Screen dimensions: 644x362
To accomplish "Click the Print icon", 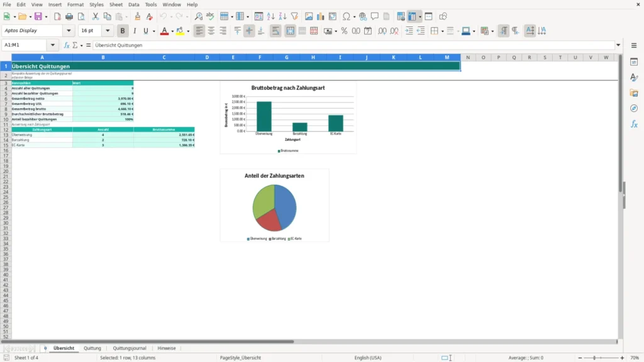I will [69, 16].
